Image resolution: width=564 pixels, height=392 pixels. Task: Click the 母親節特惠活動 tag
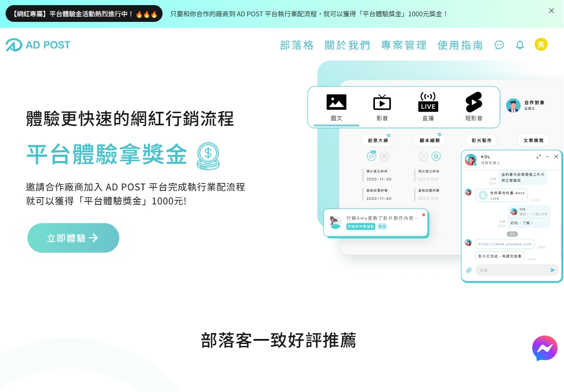(x=360, y=226)
